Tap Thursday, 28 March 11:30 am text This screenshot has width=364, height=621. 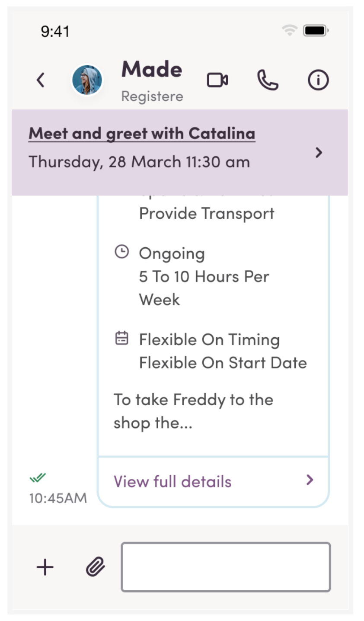pos(139,162)
